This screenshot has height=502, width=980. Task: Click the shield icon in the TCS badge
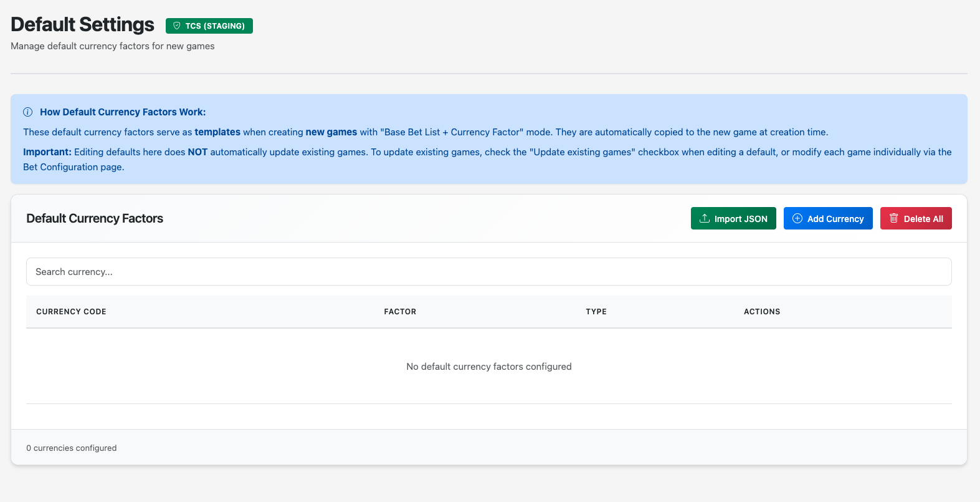click(x=177, y=26)
